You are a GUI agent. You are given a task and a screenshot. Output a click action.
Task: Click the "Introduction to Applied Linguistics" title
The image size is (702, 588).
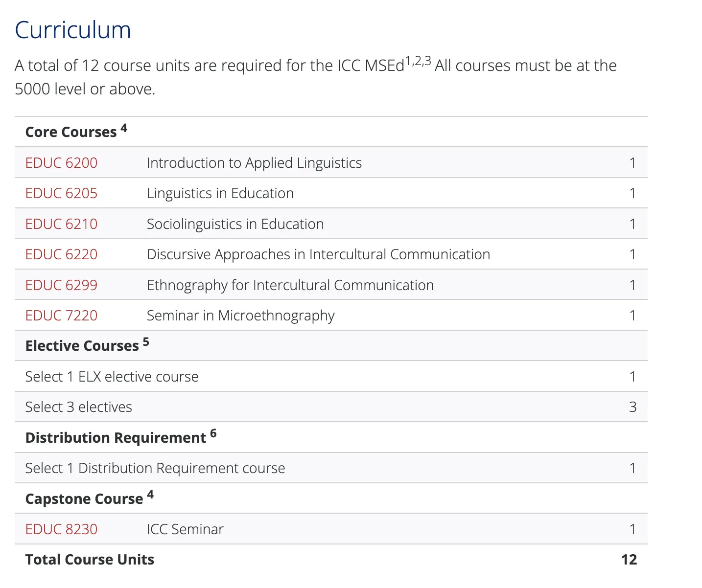[254, 163]
